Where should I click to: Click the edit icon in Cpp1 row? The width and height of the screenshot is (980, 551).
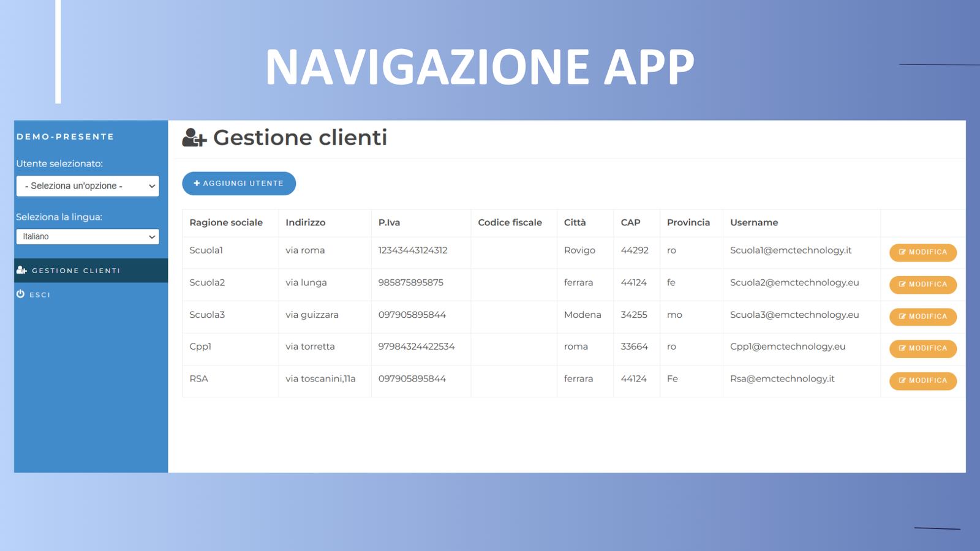click(902, 348)
